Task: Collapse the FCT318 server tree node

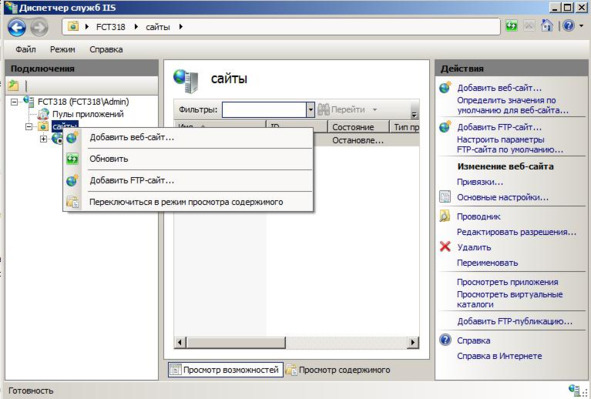Action: click(14, 102)
